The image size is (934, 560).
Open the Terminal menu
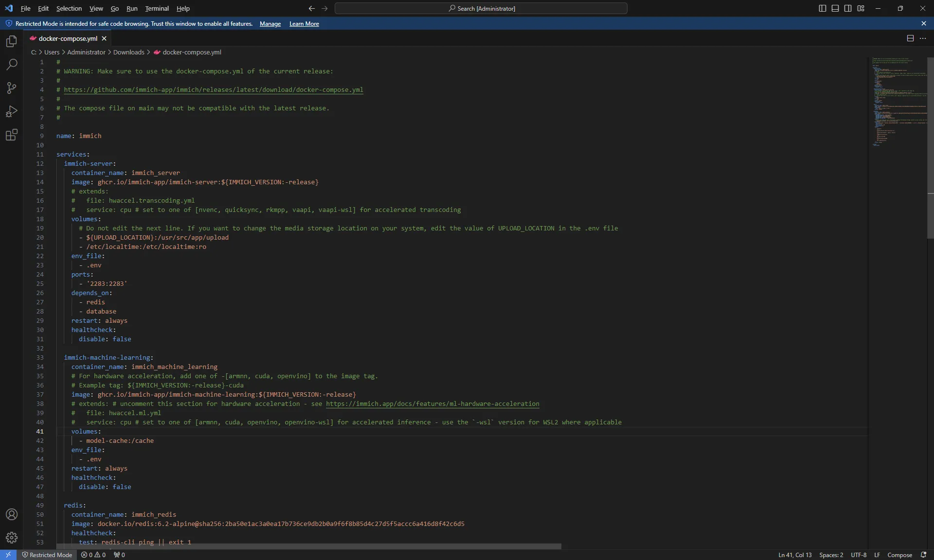coord(157,8)
